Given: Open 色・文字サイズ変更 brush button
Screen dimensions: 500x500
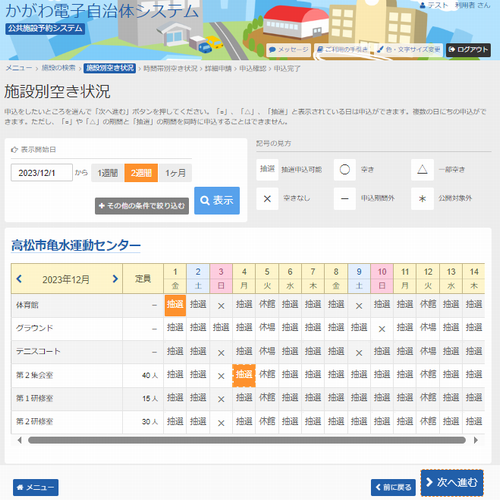Looking at the screenshot, I should coord(408,50).
